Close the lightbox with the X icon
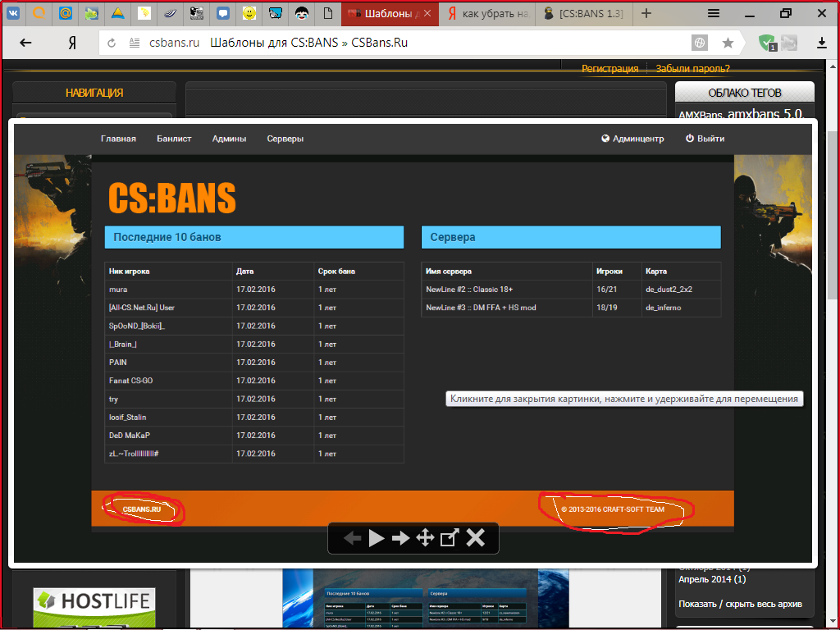 coord(475,538)
